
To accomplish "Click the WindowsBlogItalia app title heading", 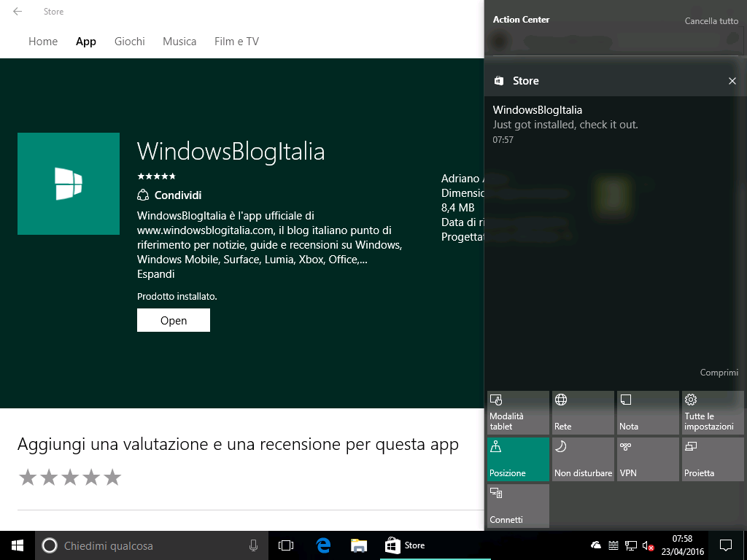I will click(231, 152).
